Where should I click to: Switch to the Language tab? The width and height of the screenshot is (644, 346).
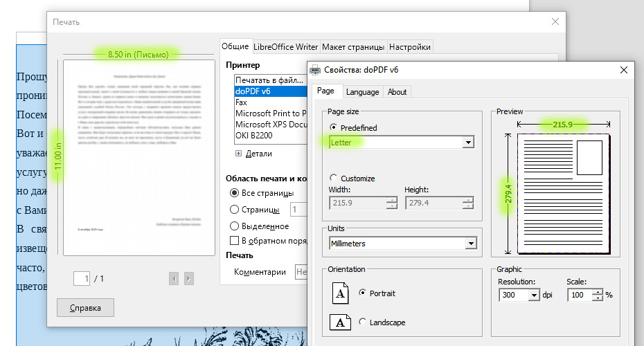362,92
